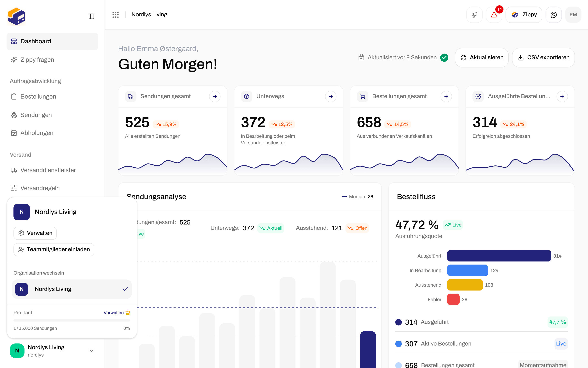Click the cart icon on Bestellungen gesamt card
The image size is (588, 368).
363,96
